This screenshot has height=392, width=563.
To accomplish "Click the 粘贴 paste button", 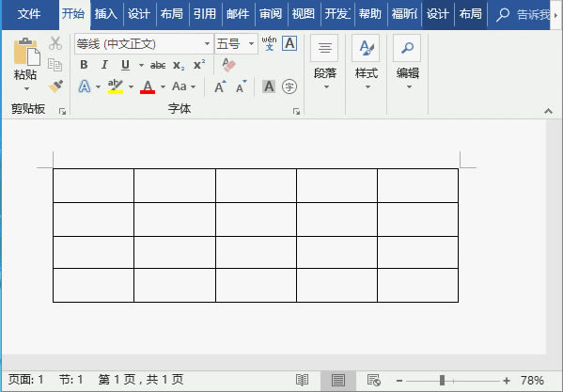I will [25, 64].
